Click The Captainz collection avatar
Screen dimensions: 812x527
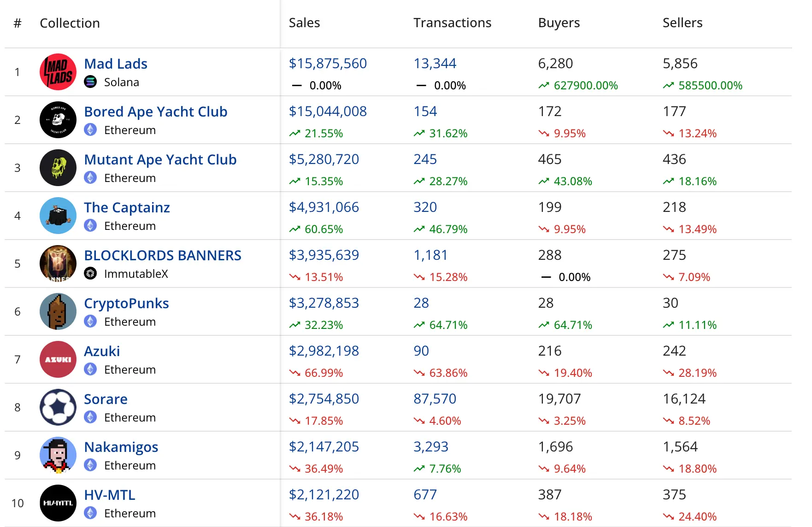pos(58,216)
